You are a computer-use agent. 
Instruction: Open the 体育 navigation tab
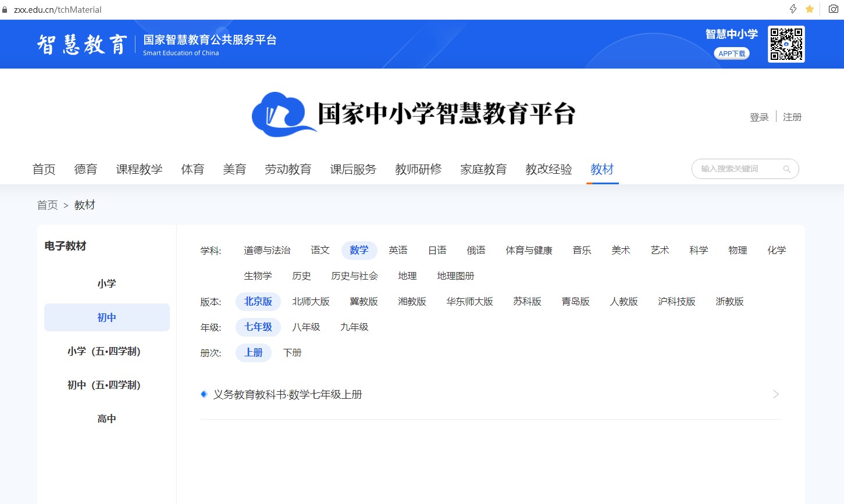[193, 169]
